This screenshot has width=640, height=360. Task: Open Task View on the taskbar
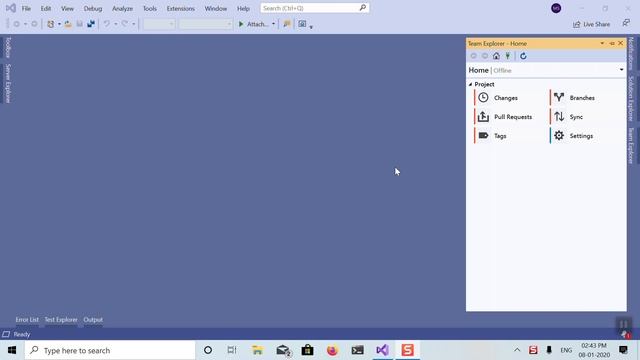click(232, 350)
